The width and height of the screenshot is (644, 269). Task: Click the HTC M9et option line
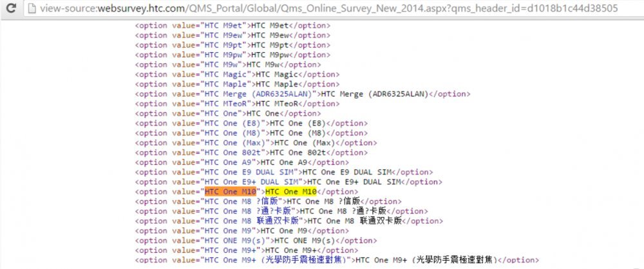point(233,26)
